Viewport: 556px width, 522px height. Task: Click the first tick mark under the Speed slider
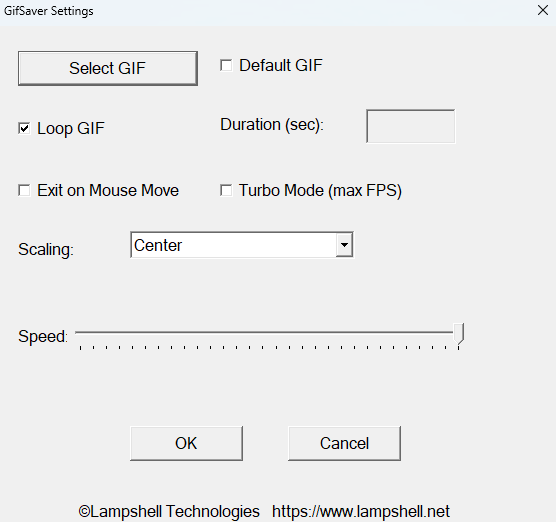pyautogui.click(x=80, y=348)
